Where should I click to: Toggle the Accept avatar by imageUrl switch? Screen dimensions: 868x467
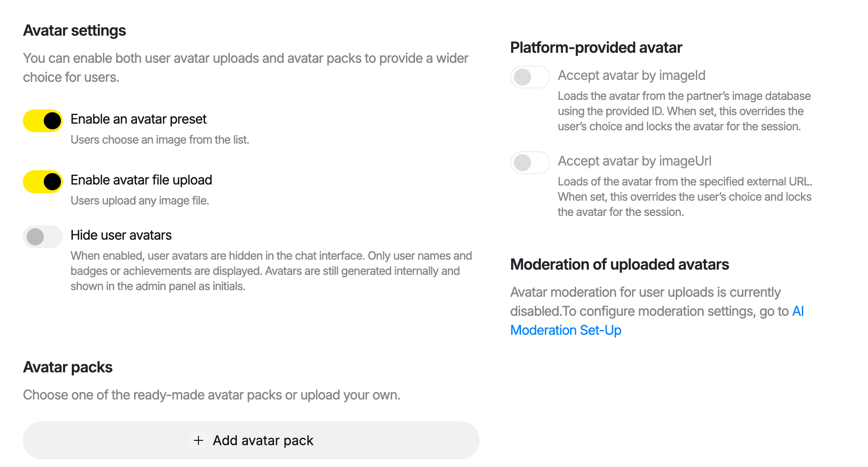[x=530, y=163]
